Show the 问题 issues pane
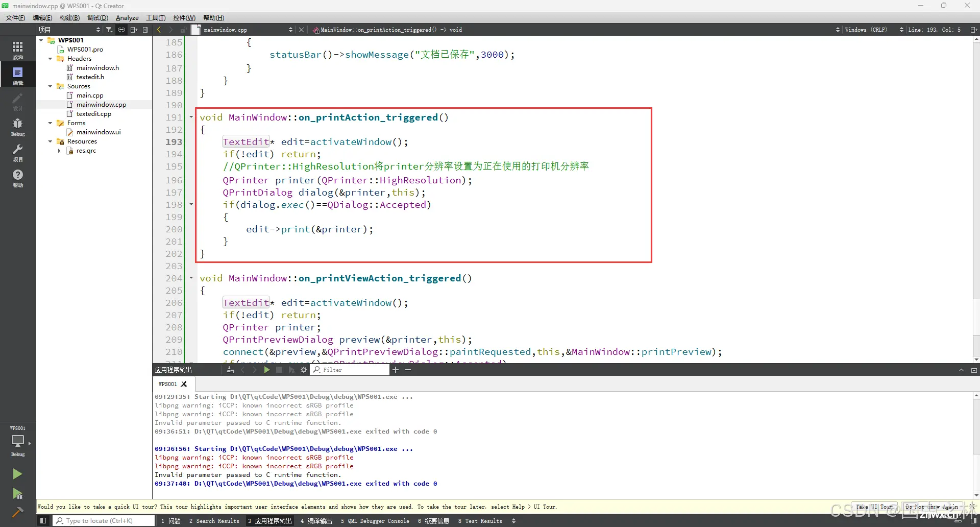The width and height of the screenshot is (980, 527). pos(171,521)
